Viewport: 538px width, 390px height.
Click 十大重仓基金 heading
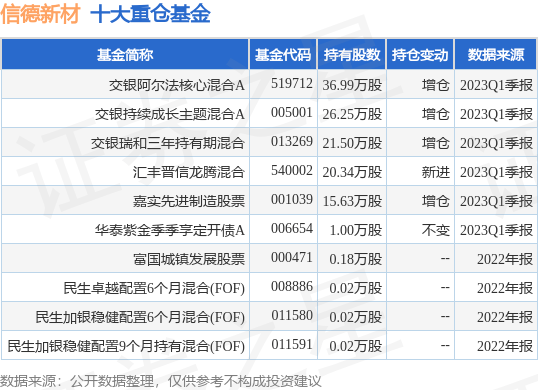pos(150,14)
